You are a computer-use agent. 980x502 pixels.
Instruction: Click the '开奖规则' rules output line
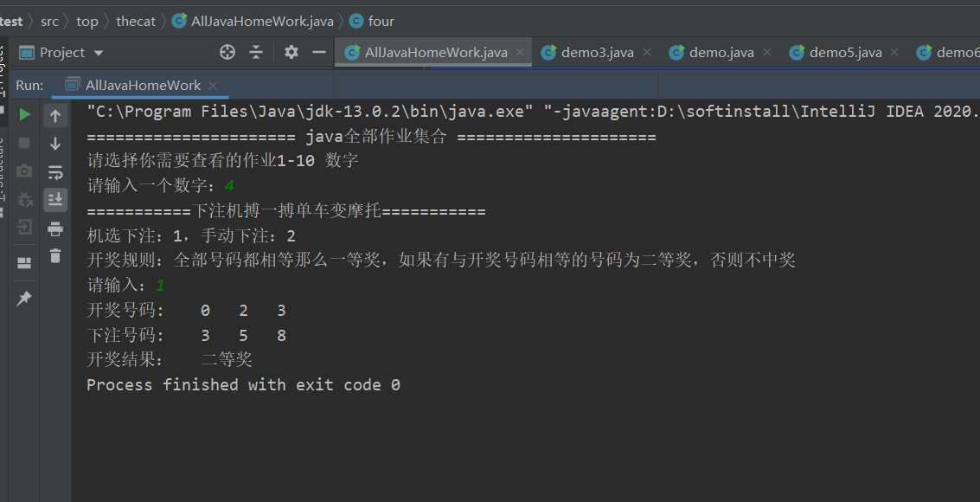[x=440, y=260]
